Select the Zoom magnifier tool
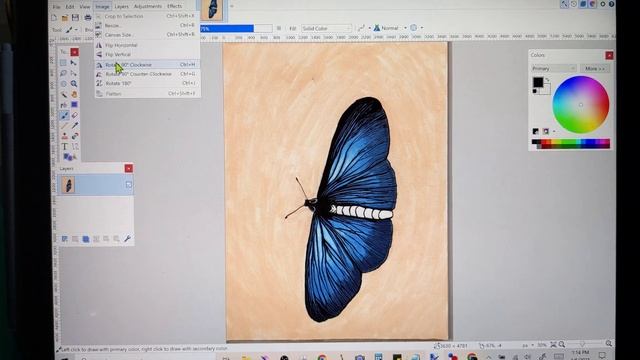 (x=74, y=84)
